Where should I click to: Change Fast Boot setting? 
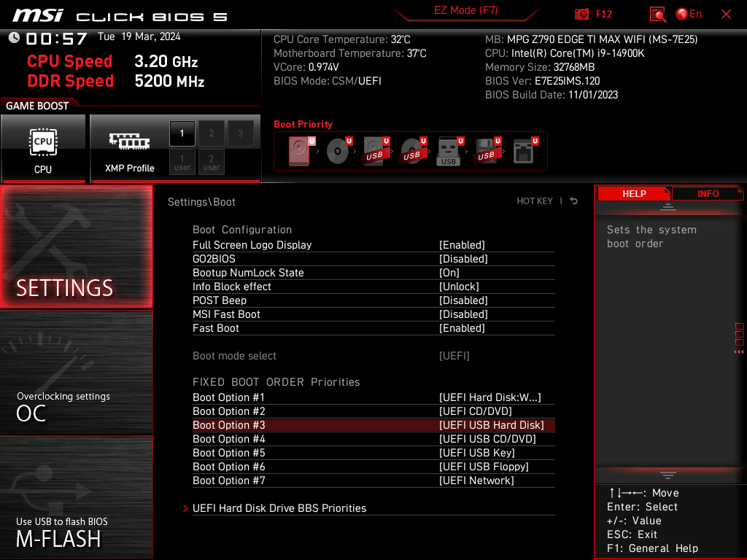click(x=373, y=327)
